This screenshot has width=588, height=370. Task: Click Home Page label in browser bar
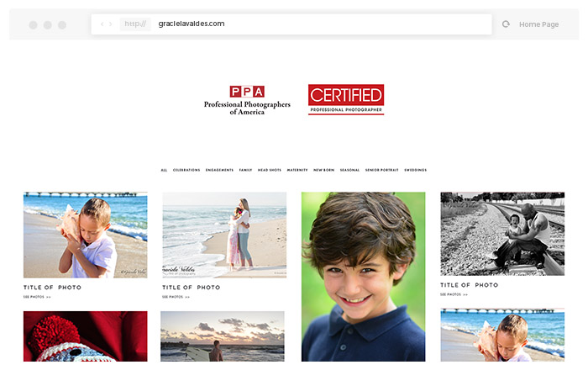click(539, 24)
